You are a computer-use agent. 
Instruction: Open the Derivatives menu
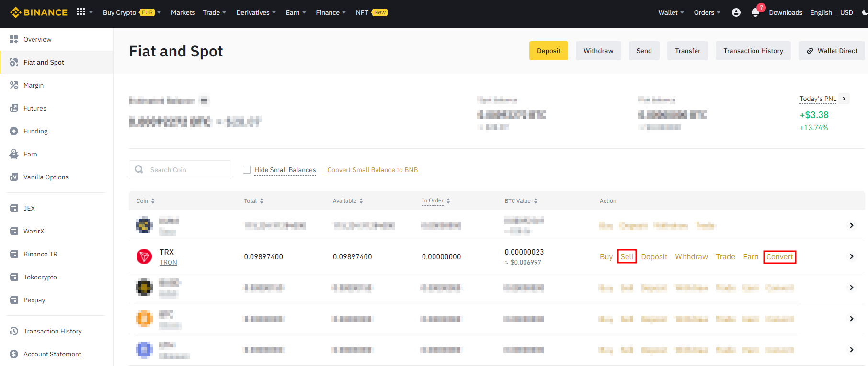pyautogui.click(x=256, y=12)
